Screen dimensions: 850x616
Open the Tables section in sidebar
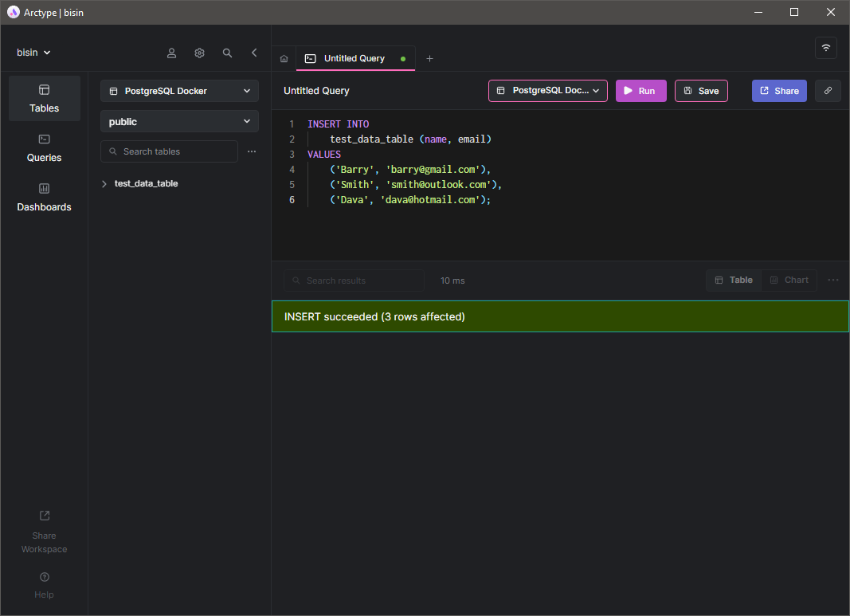[45, 99]
